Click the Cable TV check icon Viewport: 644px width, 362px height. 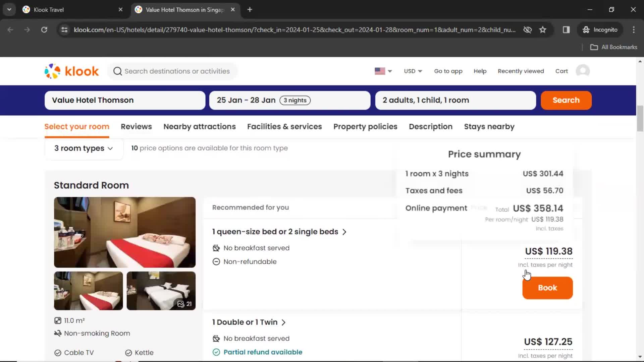(x=58, y=353)
